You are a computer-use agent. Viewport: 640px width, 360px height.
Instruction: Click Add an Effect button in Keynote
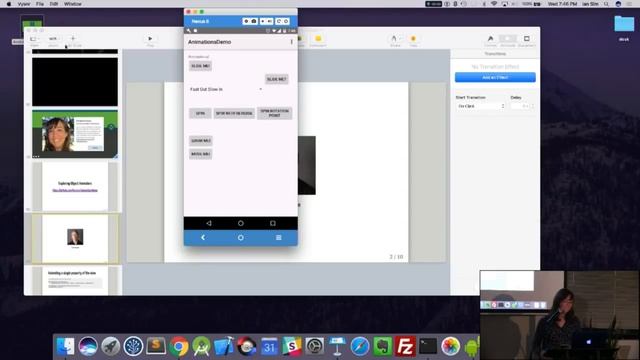tap(495, 77)
